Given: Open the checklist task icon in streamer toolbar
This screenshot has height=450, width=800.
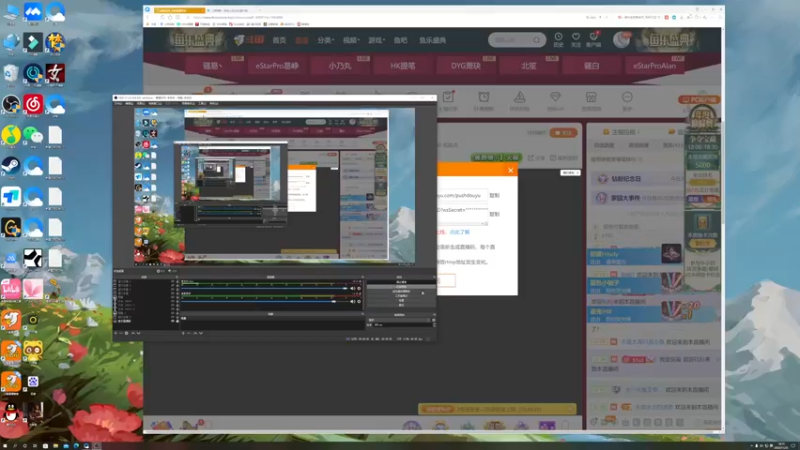Looking at the screenshot, I should click(448, 97).
